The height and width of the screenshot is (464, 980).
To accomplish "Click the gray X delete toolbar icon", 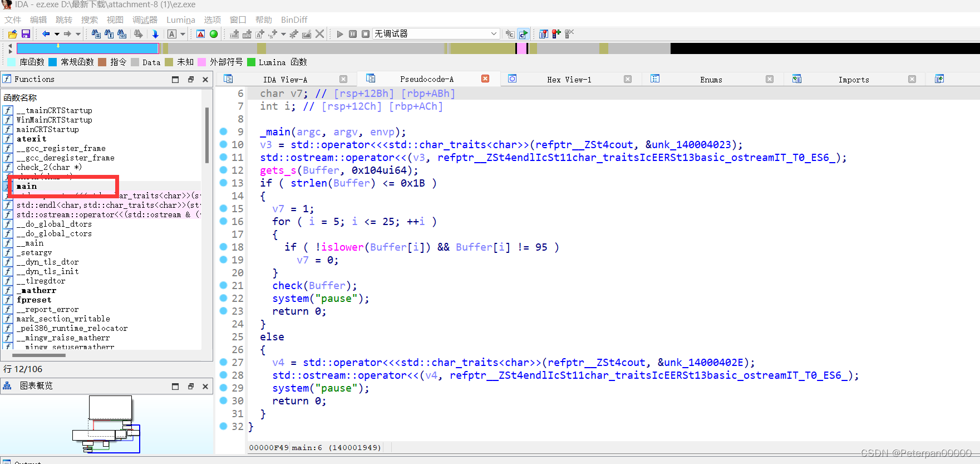I will (319, 34).
